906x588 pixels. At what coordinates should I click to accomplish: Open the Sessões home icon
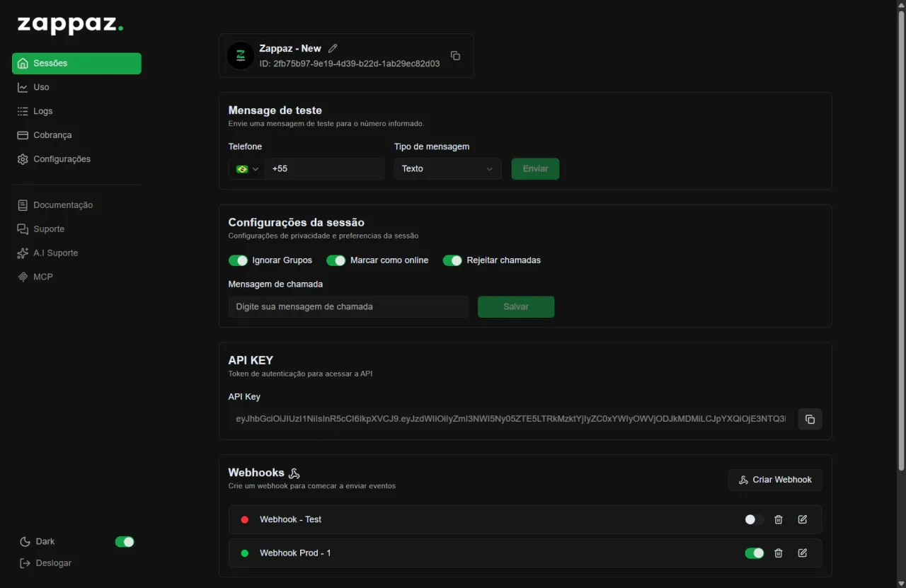pyautogui.click(x=23, y=64)
